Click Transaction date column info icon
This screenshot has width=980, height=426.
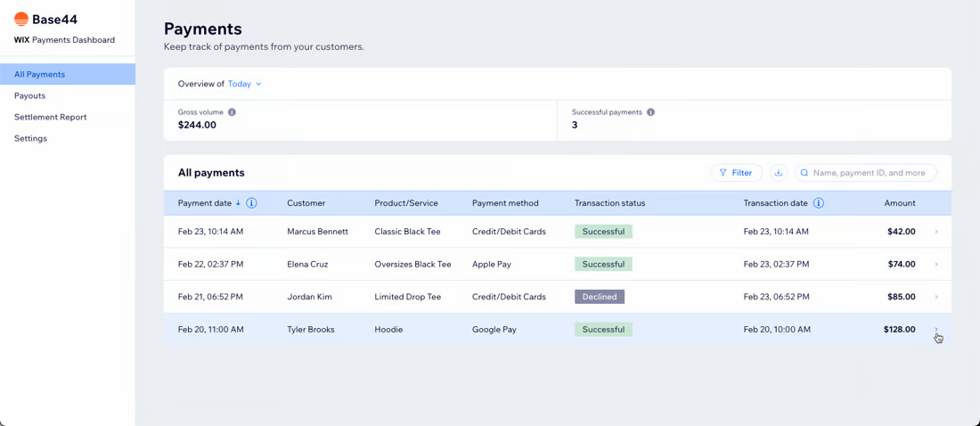click(819, 203)
